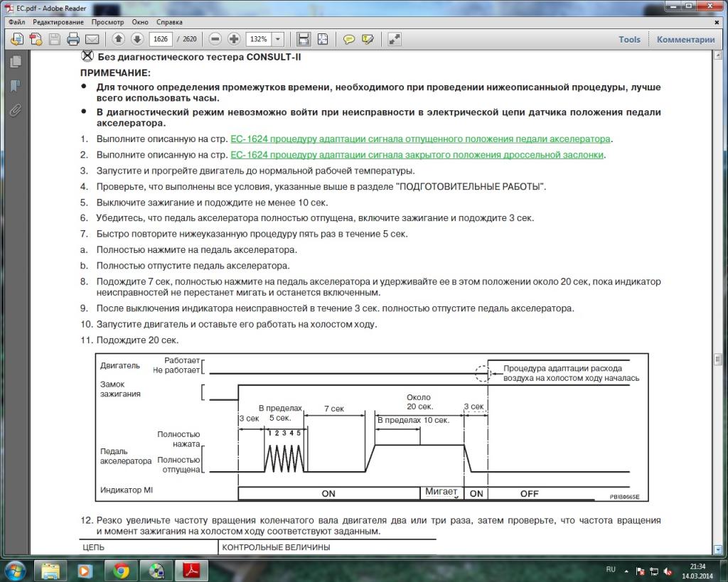
Task: Toggle fit one full page view
Action: pos(322,39)
